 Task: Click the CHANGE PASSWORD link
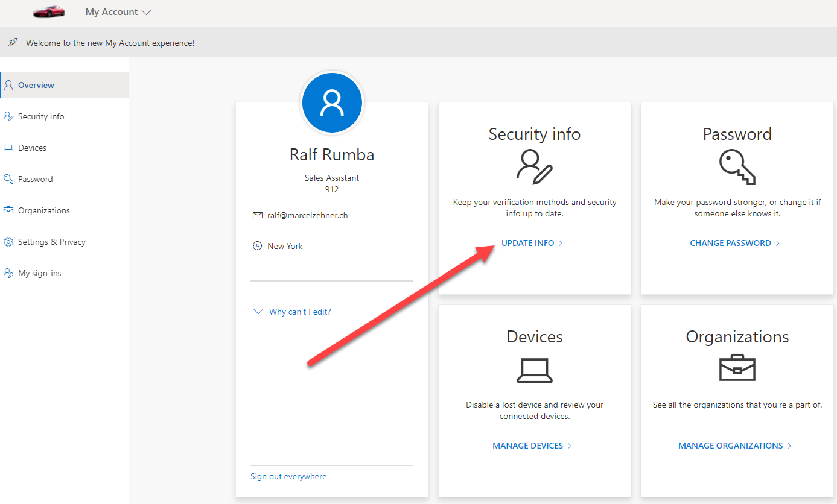coord(730,243)
